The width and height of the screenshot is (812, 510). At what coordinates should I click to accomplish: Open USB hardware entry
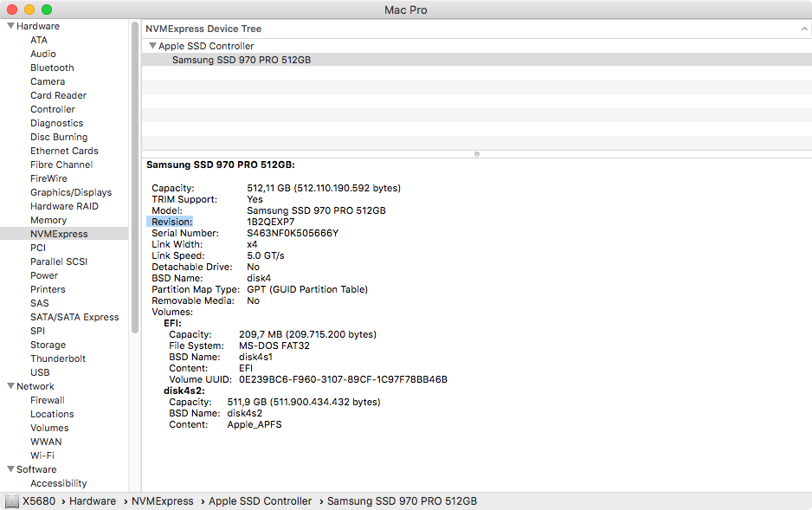[40, 373]
